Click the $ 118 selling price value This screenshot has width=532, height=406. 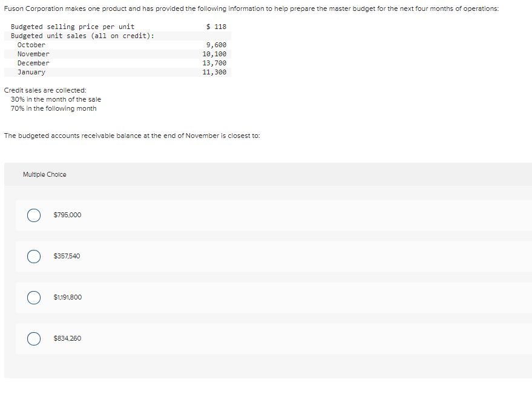tap(216, 27)
